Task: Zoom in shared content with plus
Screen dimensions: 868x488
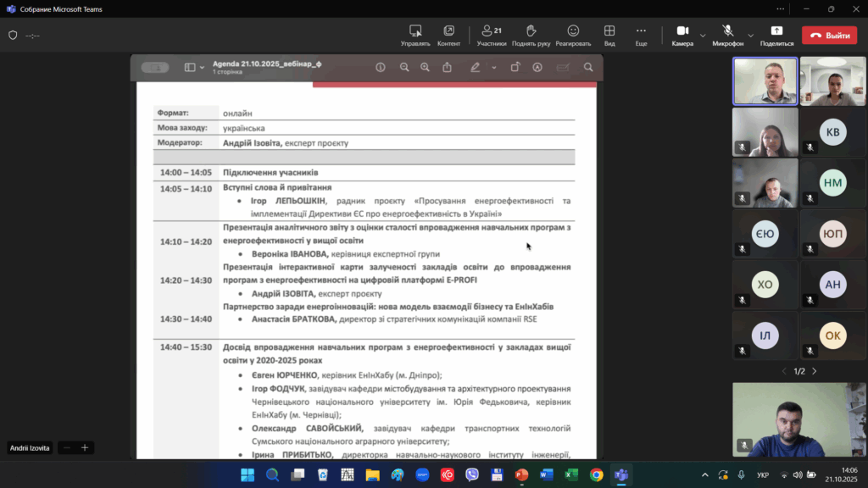Action: [x=85, y=447]
